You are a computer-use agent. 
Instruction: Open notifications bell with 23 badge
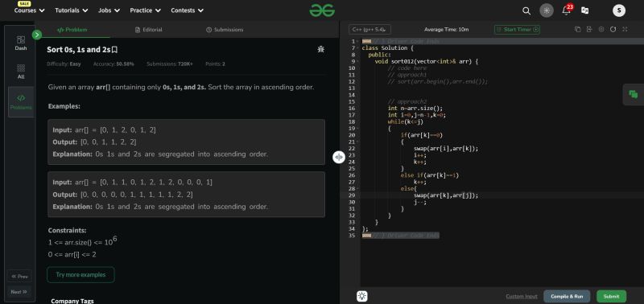click(567, 10)
